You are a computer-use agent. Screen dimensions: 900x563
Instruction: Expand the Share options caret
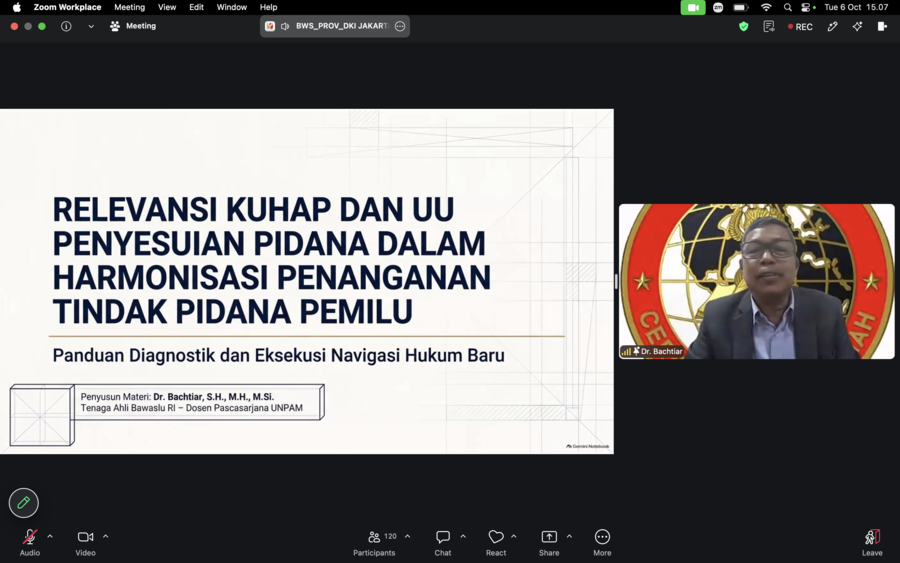[569, 537]
